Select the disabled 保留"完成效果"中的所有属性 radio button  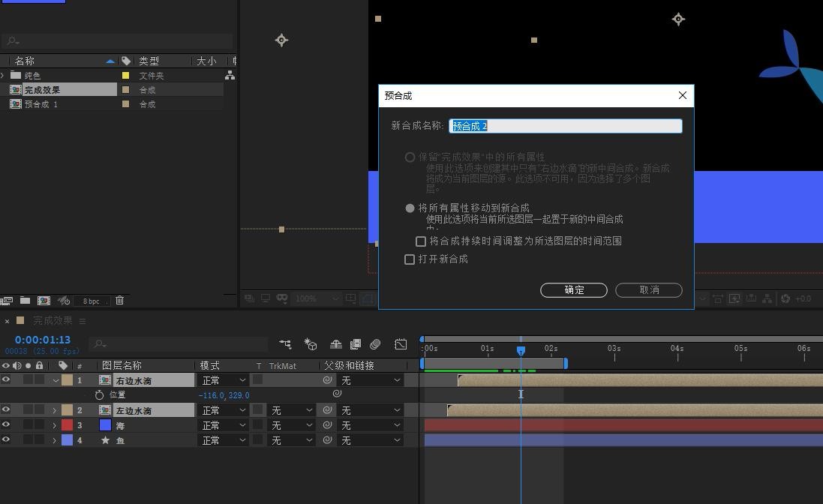tap(410, 157)
